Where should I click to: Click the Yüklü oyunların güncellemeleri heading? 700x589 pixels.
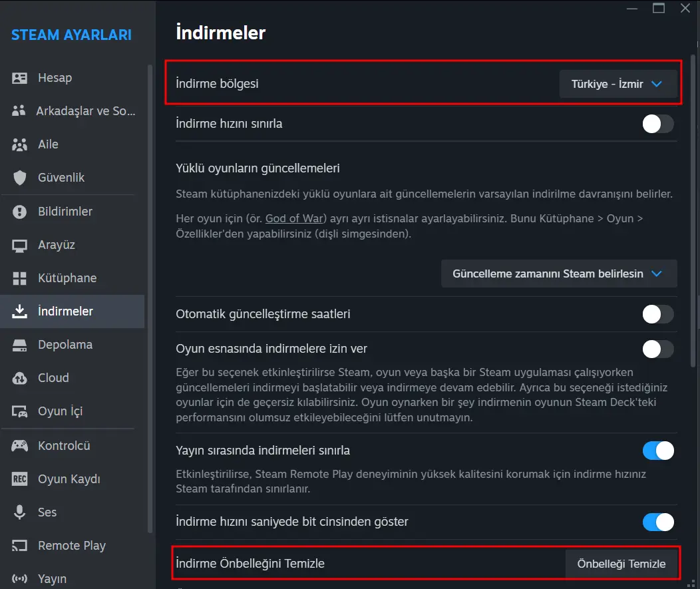tap(258, 168)
